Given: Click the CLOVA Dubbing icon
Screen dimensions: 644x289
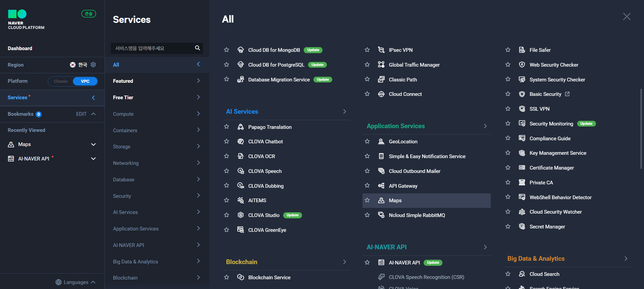Looking at the screenshot, I should [x=241, y=186].
